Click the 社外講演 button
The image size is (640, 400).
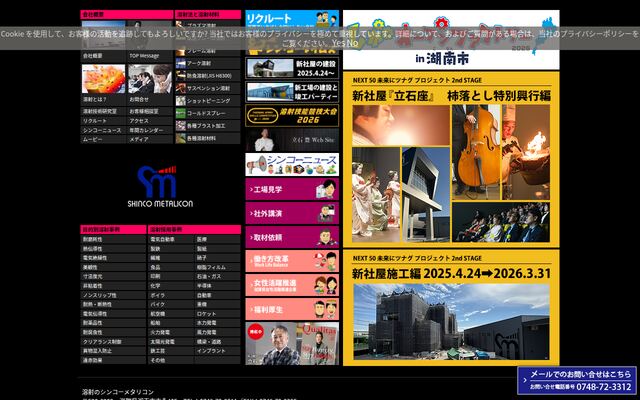(x=292, y=213)
